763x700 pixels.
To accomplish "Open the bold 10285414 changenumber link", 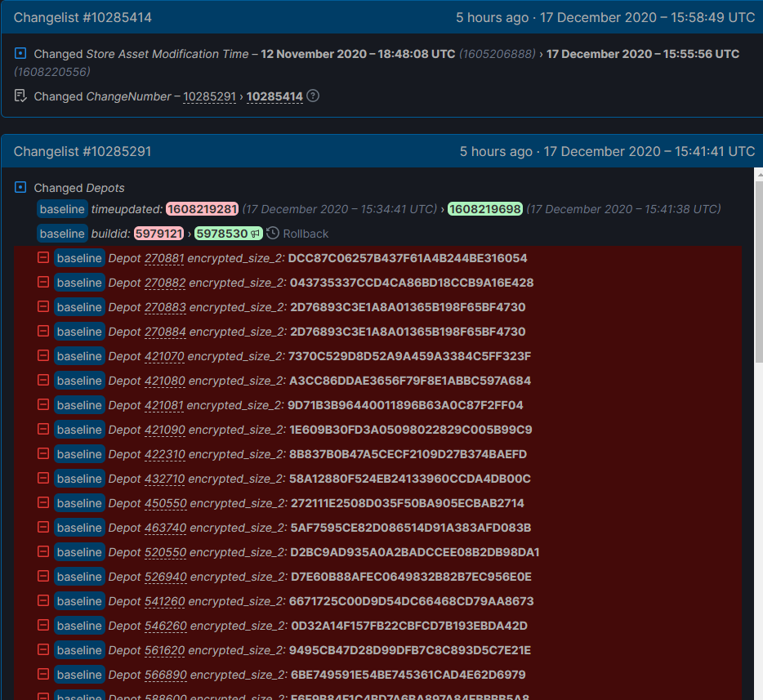I will click(x=274, y=96).
